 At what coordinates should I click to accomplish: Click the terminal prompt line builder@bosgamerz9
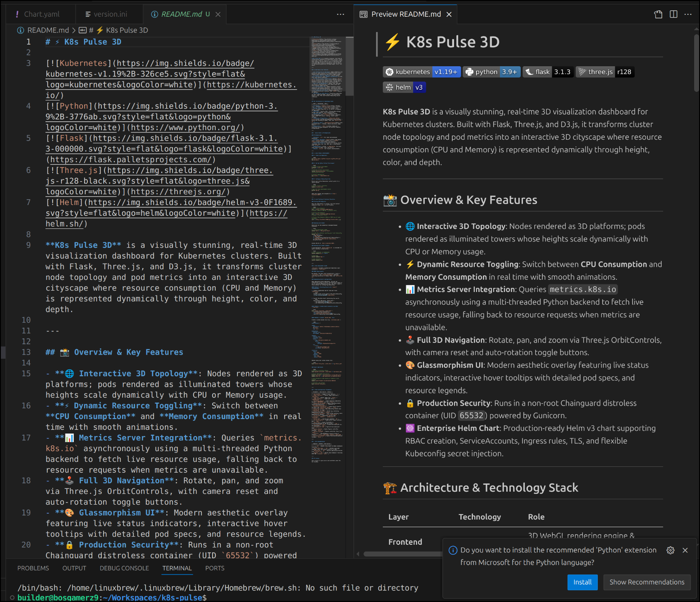(x=112, y=597)
